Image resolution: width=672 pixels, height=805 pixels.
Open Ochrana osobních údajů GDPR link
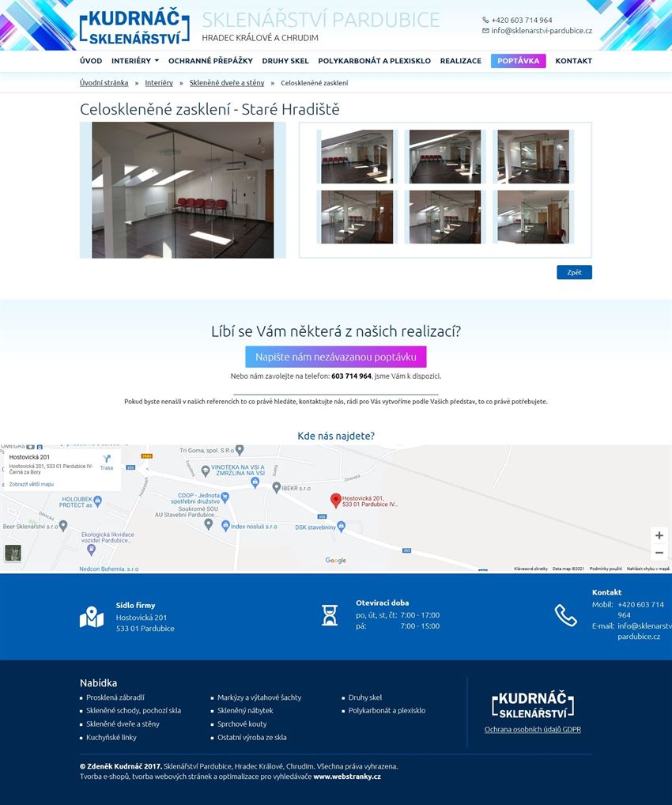(533, 729)
